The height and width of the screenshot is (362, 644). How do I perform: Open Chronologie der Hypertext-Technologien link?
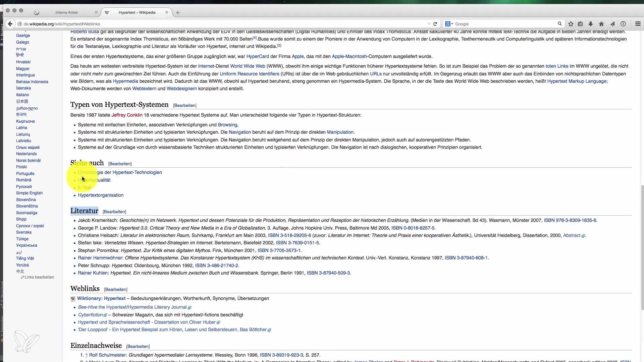[x=120, y=172]
